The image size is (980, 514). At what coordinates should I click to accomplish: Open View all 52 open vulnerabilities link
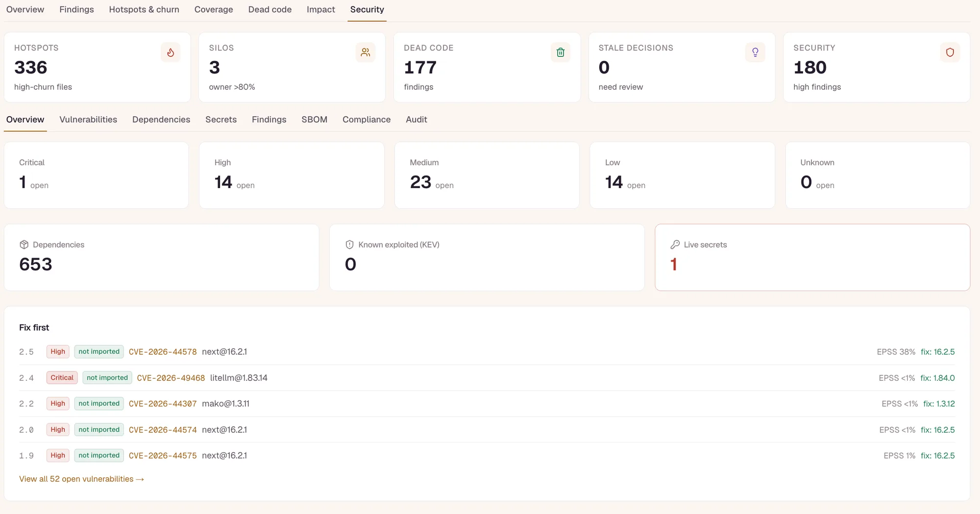(x=82, y=479)
